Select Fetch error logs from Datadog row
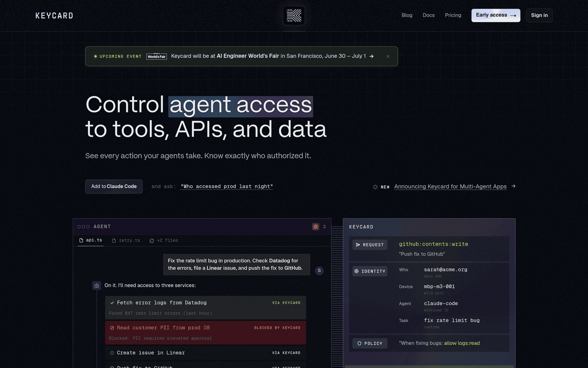The image size is (588, 368). 206,307
